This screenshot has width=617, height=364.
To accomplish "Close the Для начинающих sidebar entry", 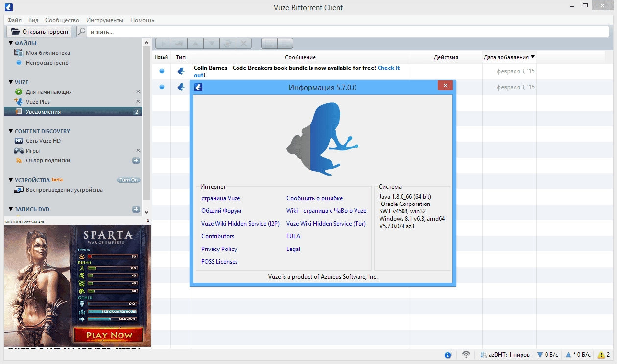I will click(138, 92).
